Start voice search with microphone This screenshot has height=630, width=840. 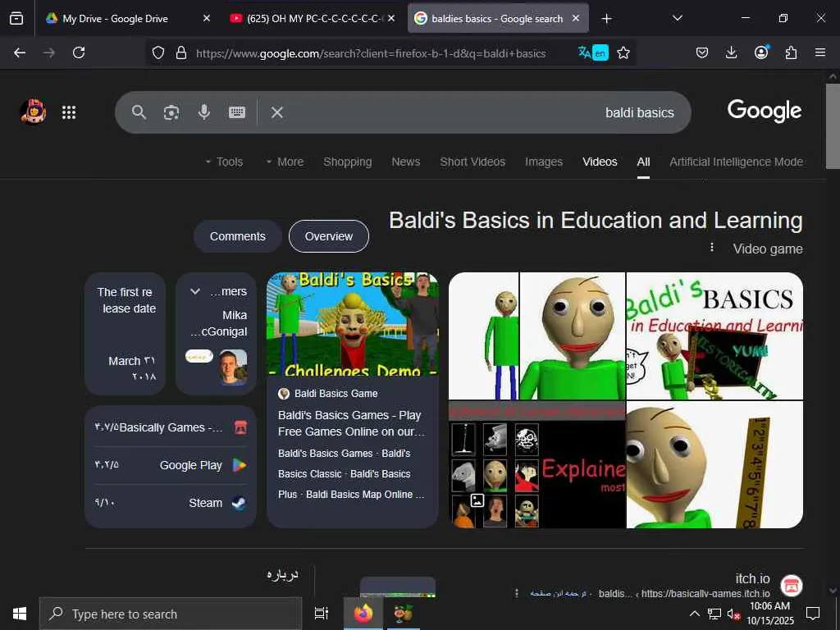tap(204, 112)
